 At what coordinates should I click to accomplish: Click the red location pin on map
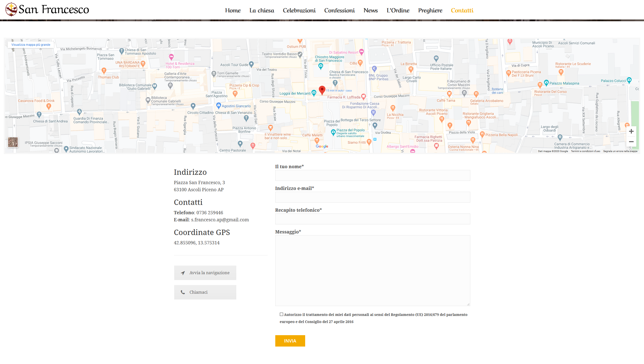[322, 90]
